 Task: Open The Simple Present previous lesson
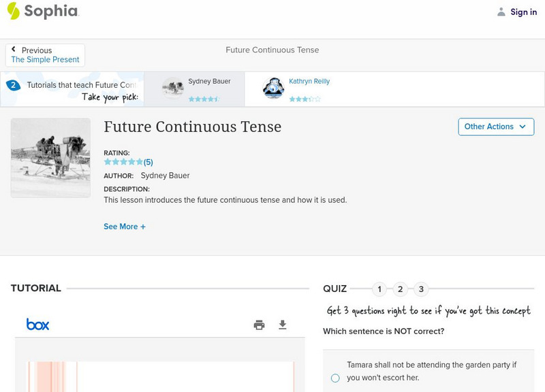coord(45,60)
